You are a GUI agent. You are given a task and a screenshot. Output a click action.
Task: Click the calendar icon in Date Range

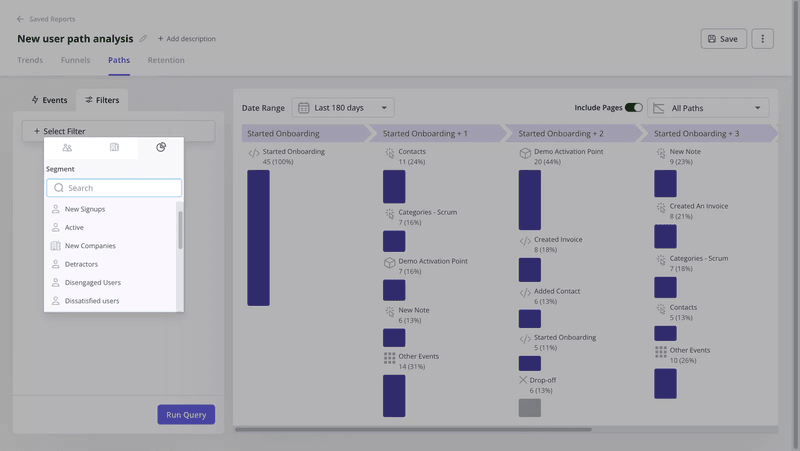304,108
